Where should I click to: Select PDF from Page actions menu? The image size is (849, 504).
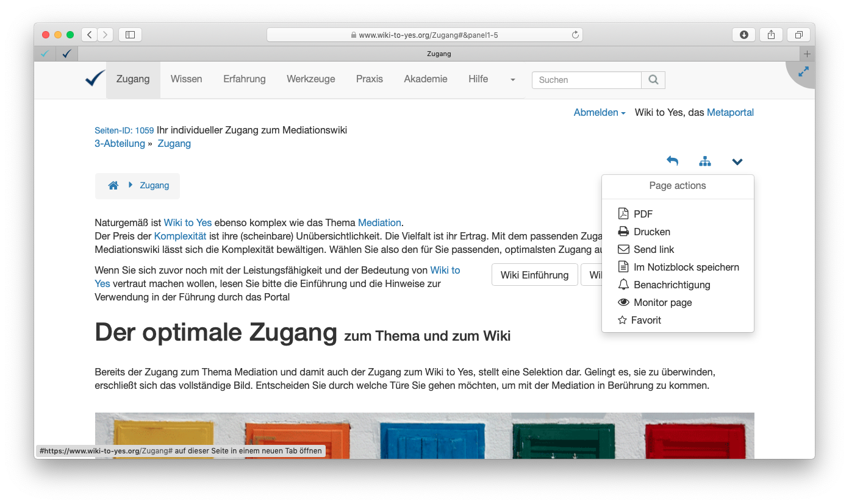tap(643, 214)
